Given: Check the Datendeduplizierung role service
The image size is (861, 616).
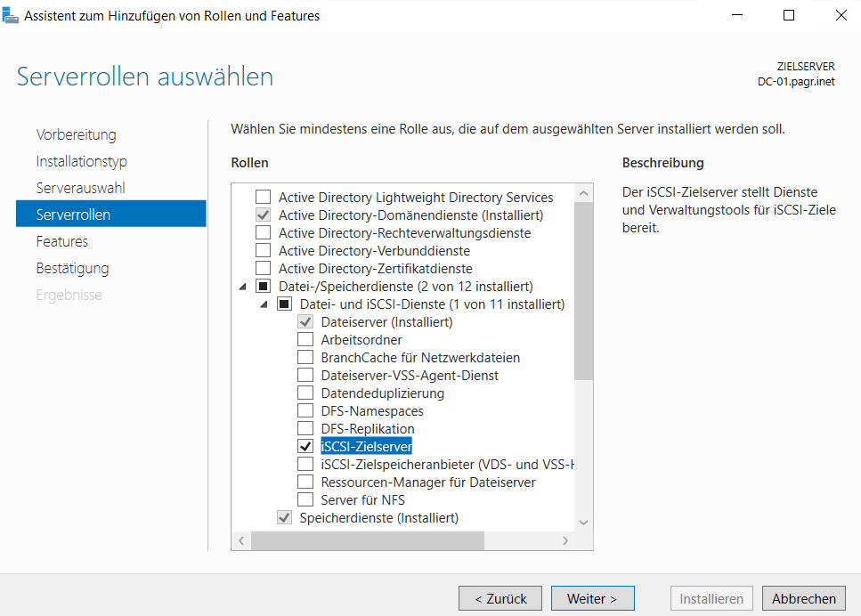Looking at the screenshot, I should (305, 393).
